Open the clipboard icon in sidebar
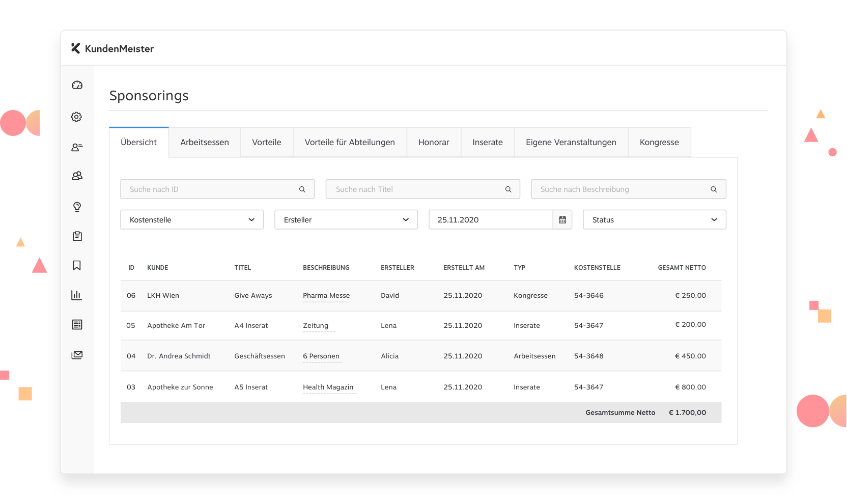 77,236
